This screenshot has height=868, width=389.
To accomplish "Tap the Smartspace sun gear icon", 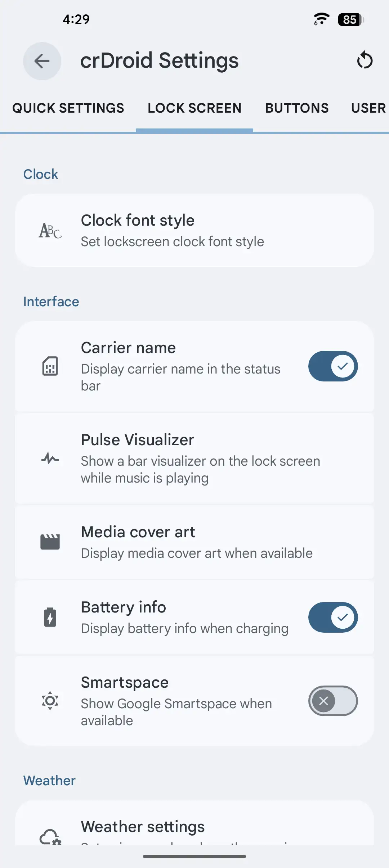I will 50,701.
